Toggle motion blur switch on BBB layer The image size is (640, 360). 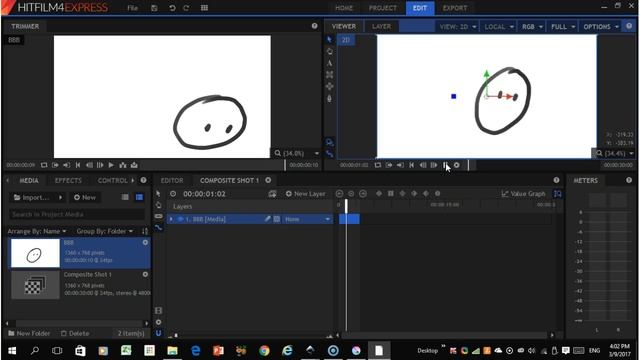coord(277,219)
